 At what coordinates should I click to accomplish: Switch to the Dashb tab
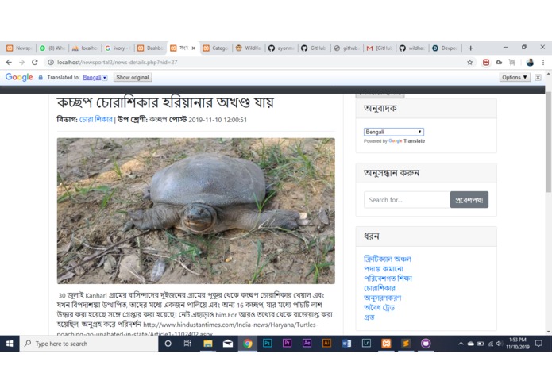pyautogui.click(x=151, y=48)
